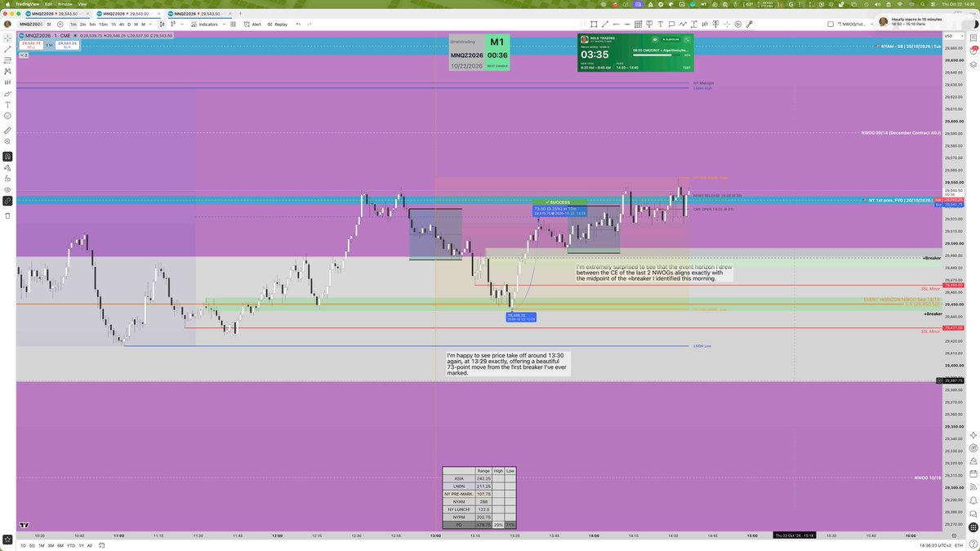Open the View menu

(82, 4)
